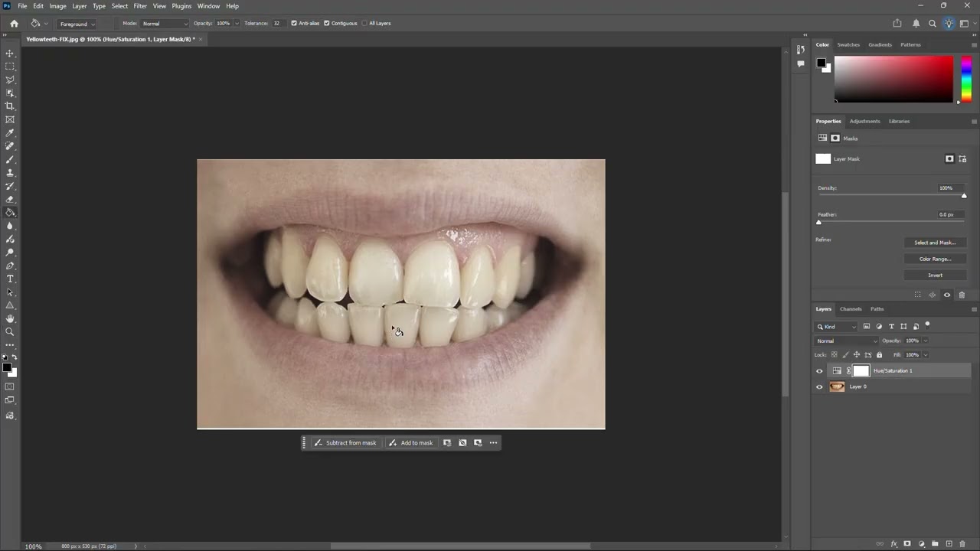Viewport: 980px width, 551px height.
Task: Toggle Quick Mask mode
Action: pos(10,386)
